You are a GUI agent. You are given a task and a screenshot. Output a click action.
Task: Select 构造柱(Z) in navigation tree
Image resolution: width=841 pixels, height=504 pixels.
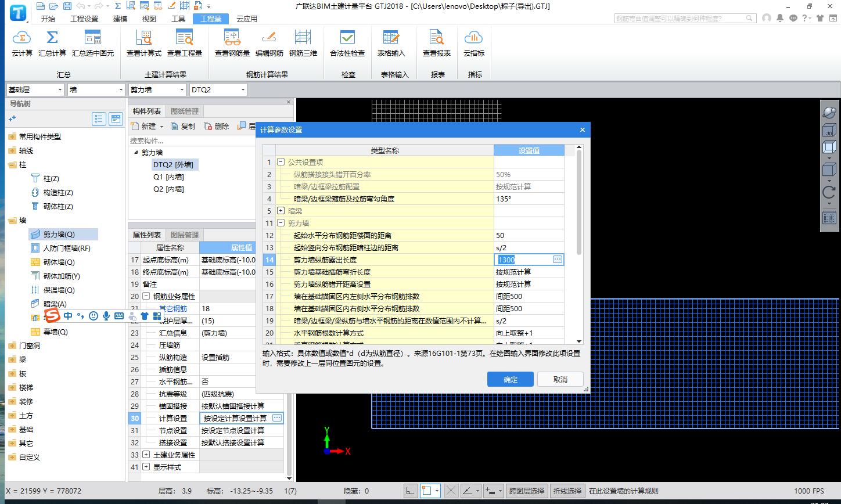click(x=58, y=192)
